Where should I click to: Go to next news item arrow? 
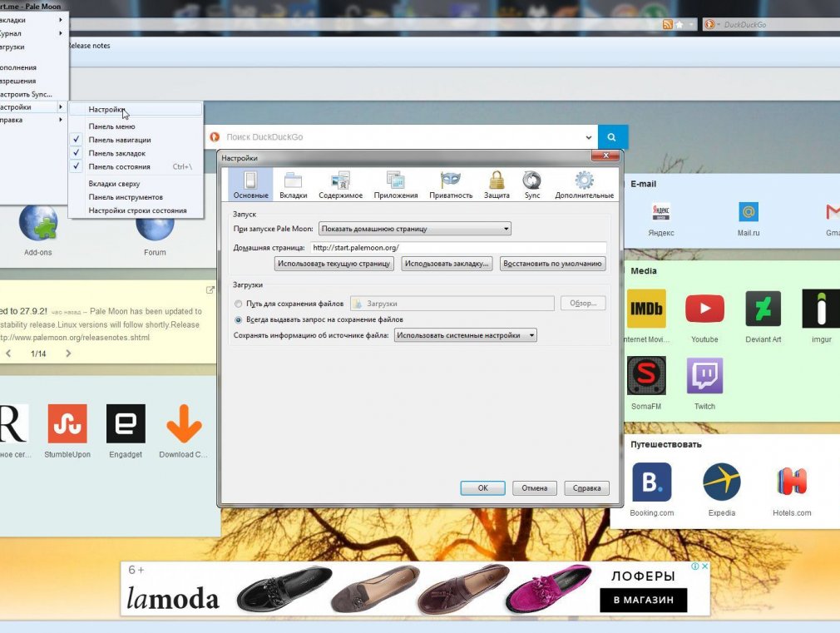[68, 354]
